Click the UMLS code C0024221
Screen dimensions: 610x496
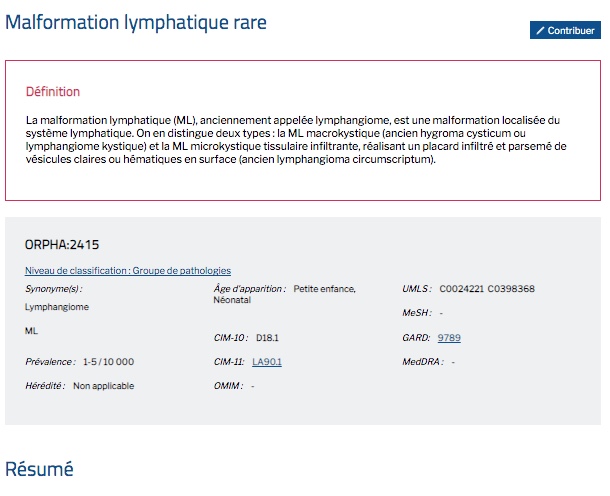461,289
